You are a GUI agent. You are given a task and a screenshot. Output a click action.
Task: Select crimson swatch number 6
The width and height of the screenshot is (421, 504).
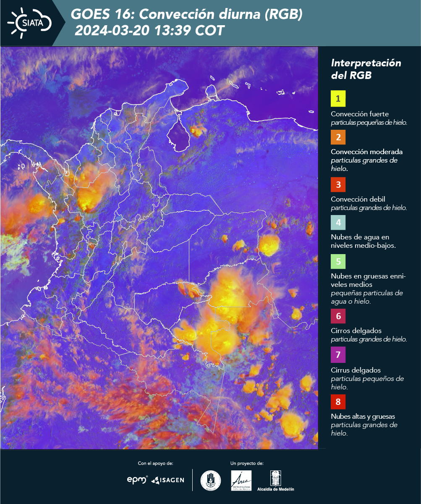pos(338,316)
